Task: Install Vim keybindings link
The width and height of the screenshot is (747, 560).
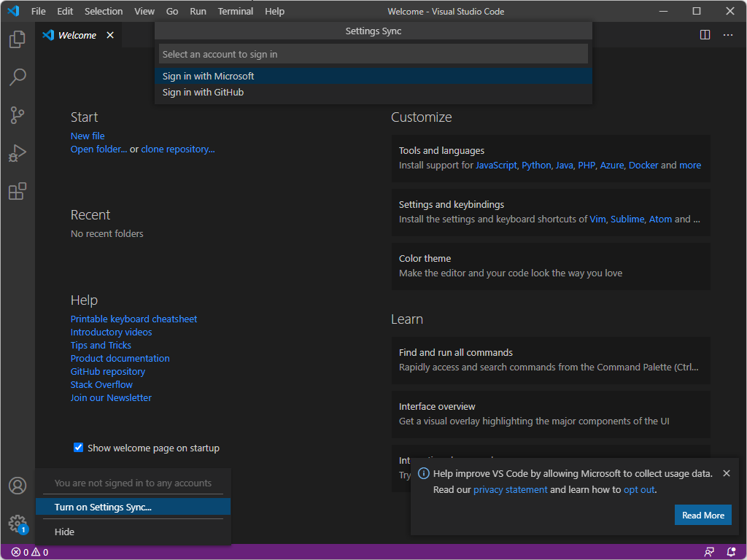Action: coord(597,219)
